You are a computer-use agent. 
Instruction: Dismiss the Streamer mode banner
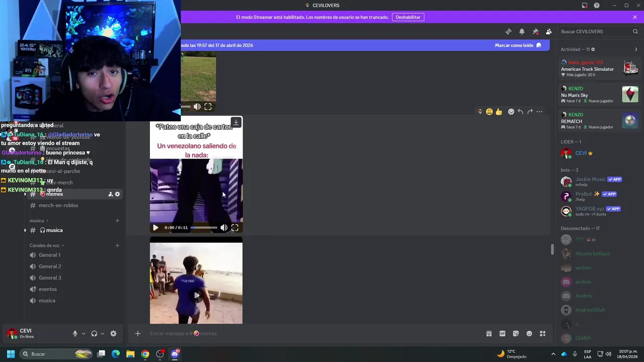coord(635,17)
